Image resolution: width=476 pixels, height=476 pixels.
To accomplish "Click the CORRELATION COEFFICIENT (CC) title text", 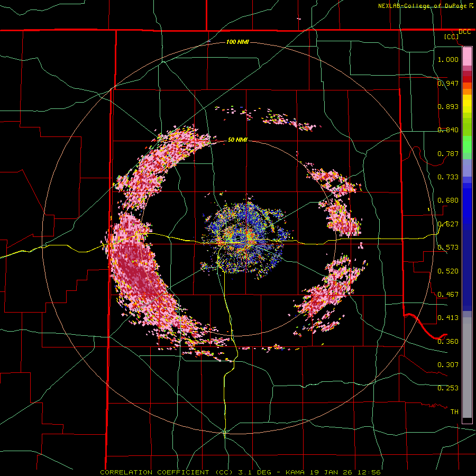I will pyautogui.click(x=167, y=472).
